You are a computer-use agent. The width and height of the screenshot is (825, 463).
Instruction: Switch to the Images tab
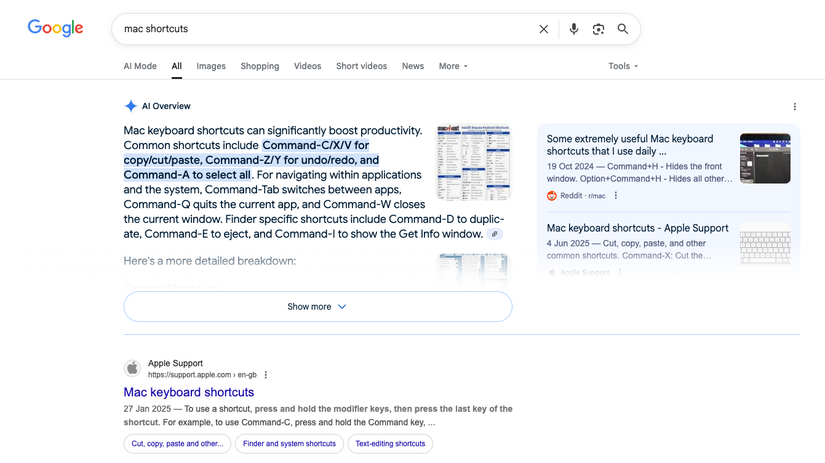(211, 66)
